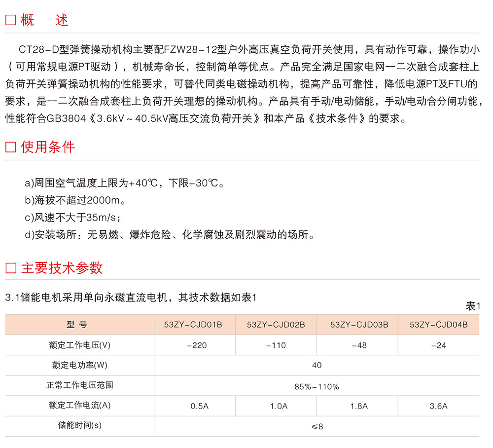
Task: Select the 使用条件 section heading
Action: (48, 147)
